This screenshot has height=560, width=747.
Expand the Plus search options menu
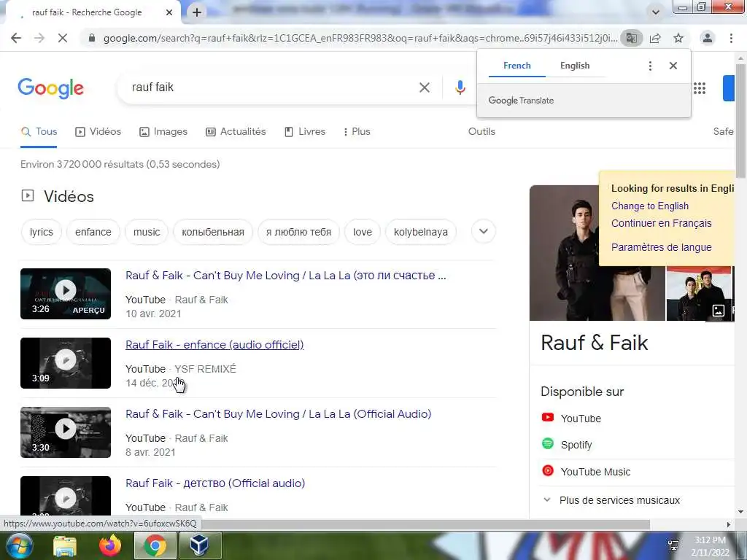pyautogui.click(x=356, y=132)
